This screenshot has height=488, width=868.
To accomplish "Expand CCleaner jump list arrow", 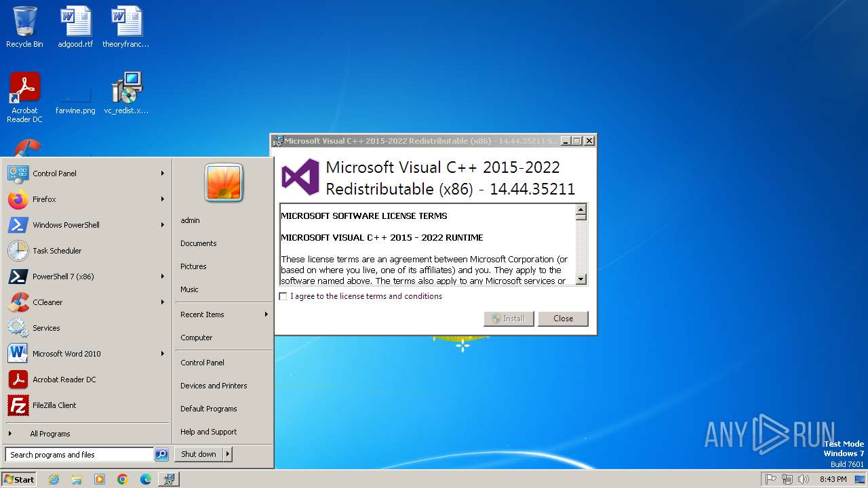I will (x=163, y=302).
